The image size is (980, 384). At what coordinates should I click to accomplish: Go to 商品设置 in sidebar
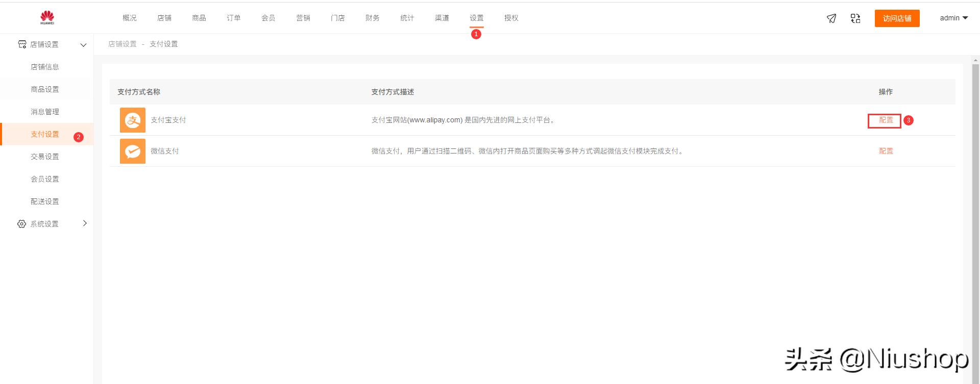(45, 89)
